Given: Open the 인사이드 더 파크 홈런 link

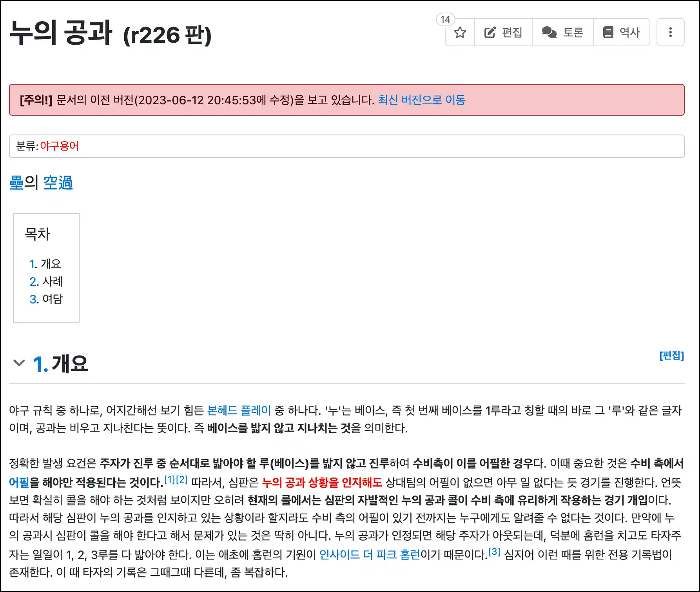Looking at the screenshot, I should 370,555.
